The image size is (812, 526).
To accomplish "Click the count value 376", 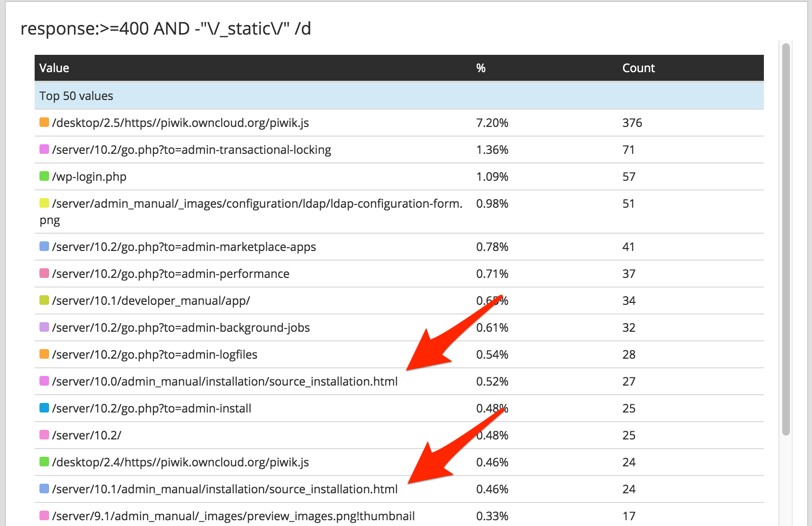I will 632,123.
